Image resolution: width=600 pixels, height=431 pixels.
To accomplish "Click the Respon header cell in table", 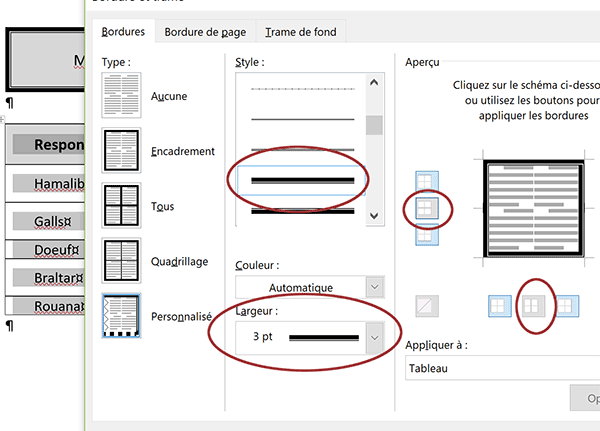I will (45, 144).
